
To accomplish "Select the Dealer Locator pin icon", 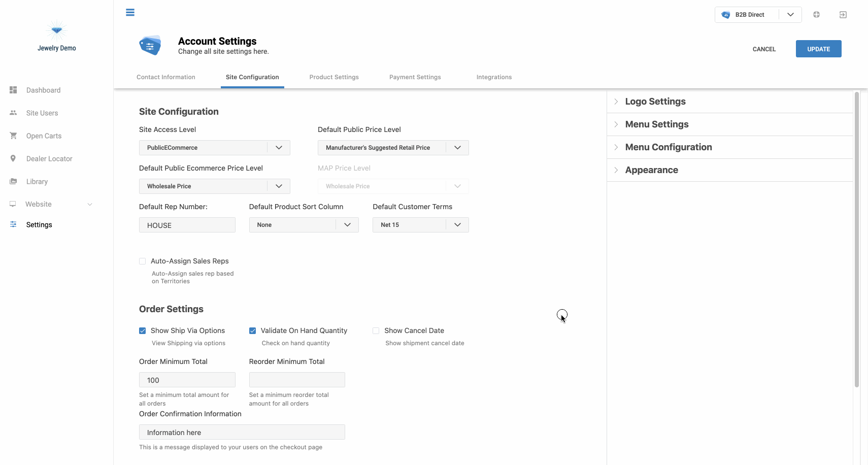I will pos(13,158).
